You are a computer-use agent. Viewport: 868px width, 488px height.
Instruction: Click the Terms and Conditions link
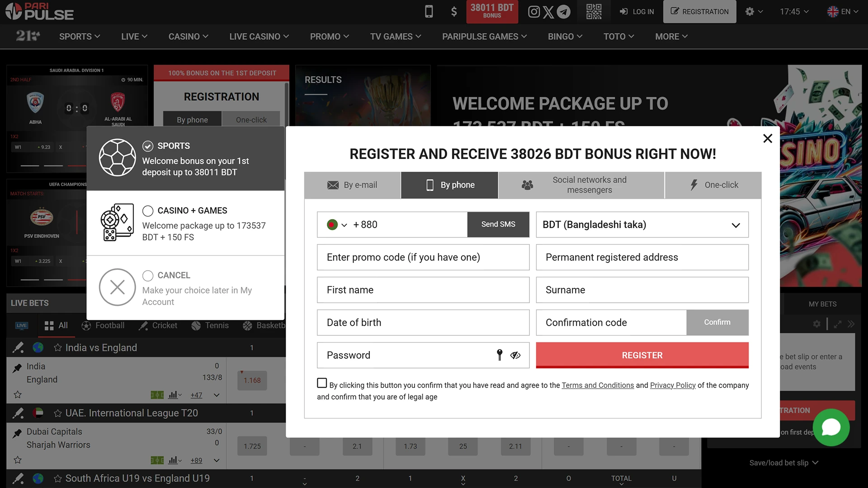coord(597,385)
